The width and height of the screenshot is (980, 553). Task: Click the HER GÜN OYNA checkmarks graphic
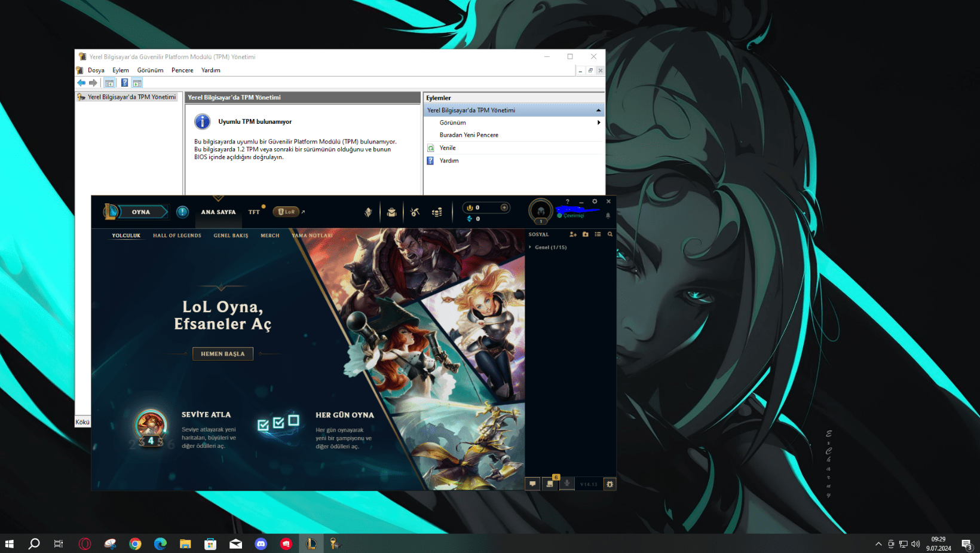278,423
